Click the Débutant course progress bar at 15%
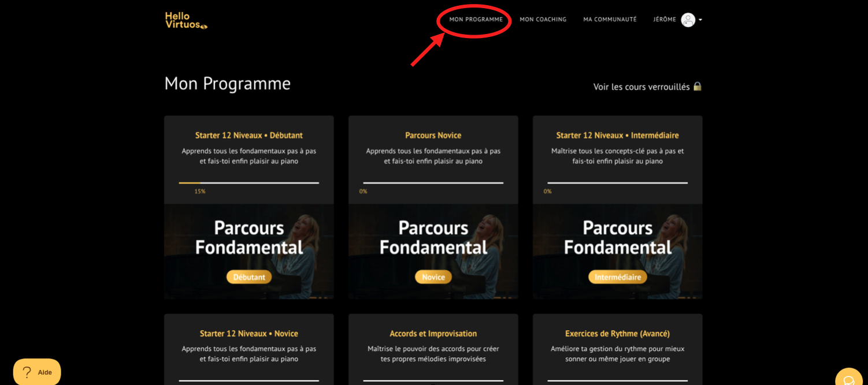The width and height of the screenshot is (868, 385). coord(249,183)
